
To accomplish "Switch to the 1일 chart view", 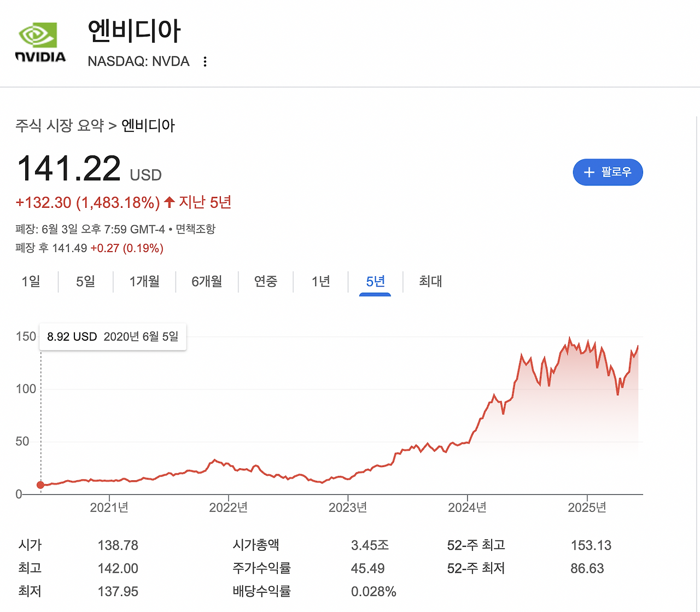I will click(30, 282).
